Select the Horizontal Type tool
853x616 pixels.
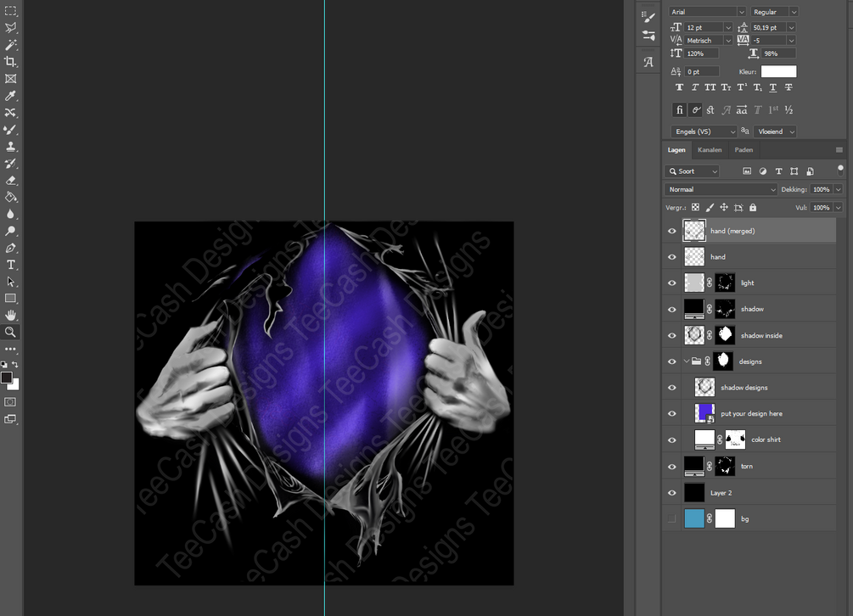click(10, 265)
